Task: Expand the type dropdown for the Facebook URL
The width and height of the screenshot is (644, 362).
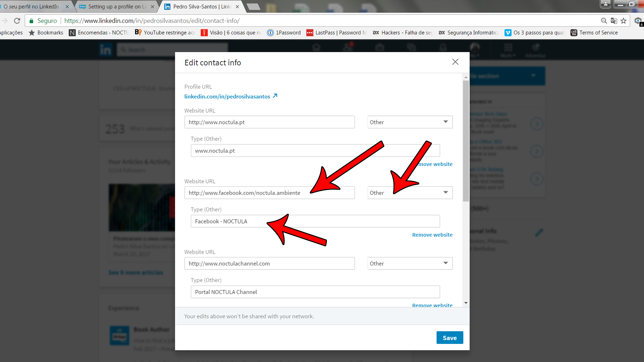Action: [410, 193]
